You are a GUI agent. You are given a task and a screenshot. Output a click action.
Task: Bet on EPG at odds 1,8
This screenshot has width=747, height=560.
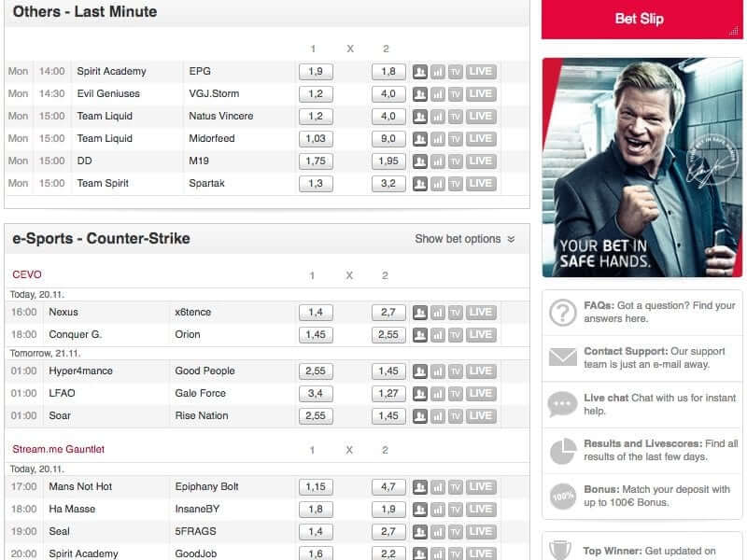pyautogui.click(x=388, y=72)
